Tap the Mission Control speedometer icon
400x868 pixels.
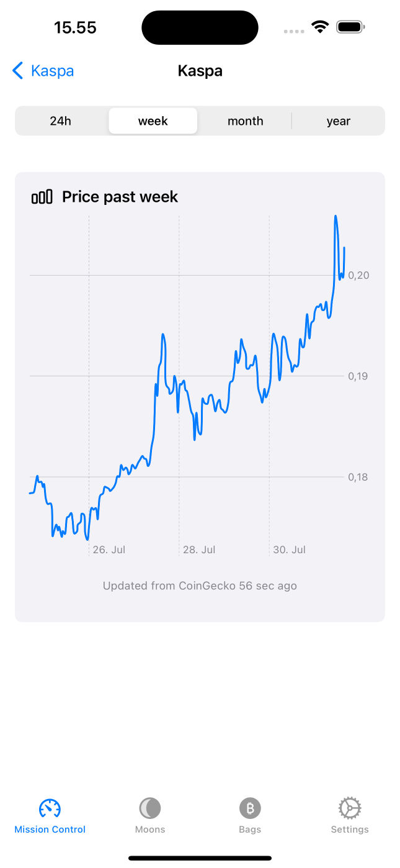click(x=50, y=808)
